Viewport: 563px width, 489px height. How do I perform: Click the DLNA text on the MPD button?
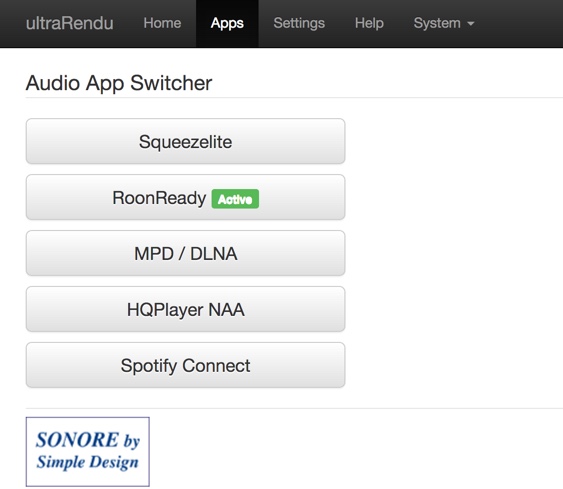(x=214, y=254)
